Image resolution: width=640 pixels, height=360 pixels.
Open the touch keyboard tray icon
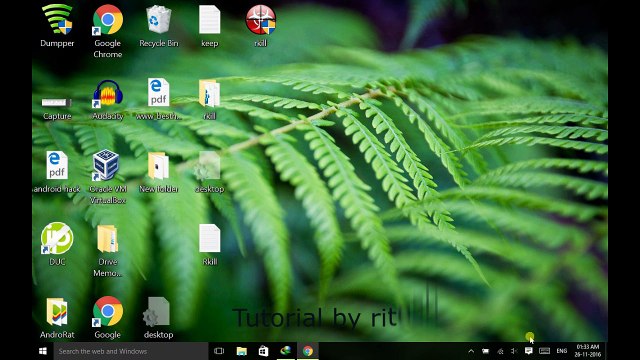pyautogui.click(x=544, y=351)
